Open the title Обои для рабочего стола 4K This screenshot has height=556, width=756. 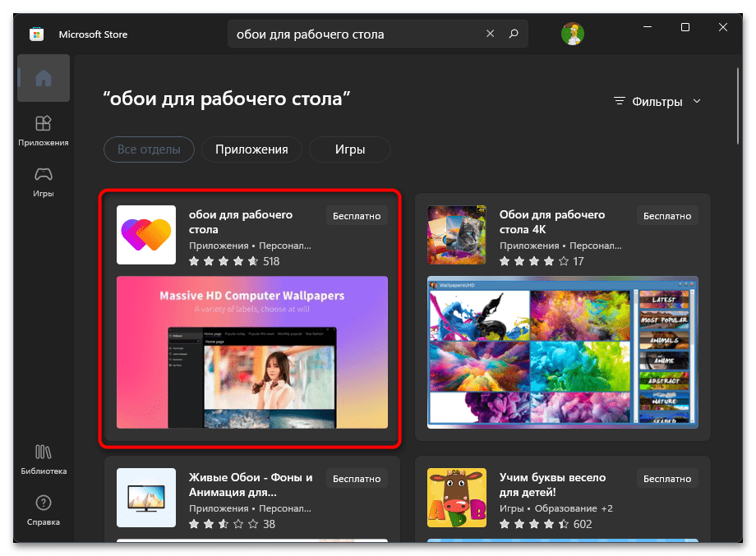pyautogui.click(x=552, y=222)
